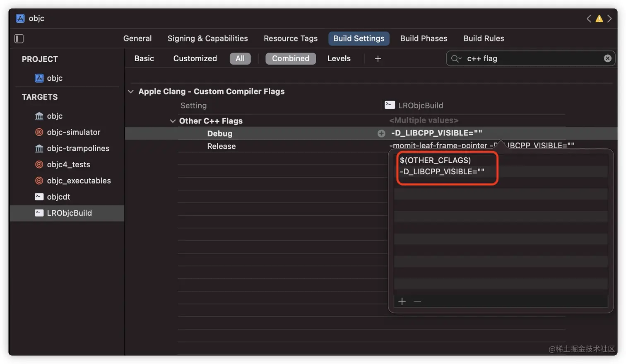Switch to Levels view
Screen dimensions: 626x364
339,58
